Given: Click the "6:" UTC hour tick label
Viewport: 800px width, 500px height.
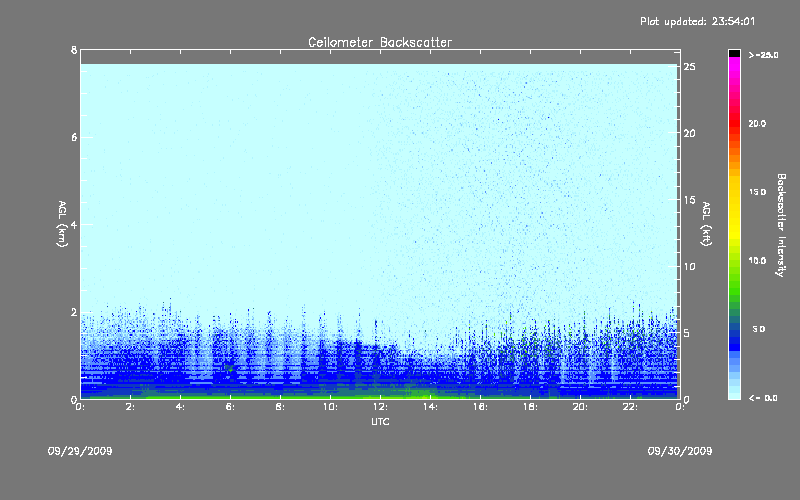Looking at the screenshot, I should click(x=231, y=407).
